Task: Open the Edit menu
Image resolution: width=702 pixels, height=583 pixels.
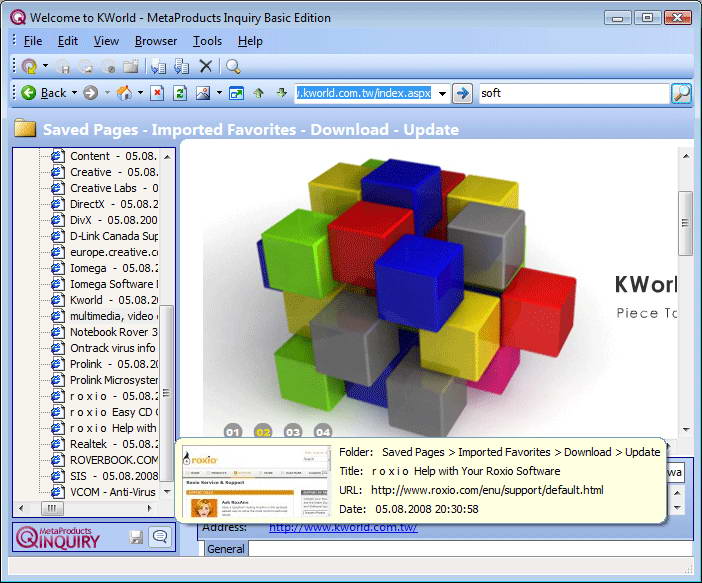Action: click(68, 41)
